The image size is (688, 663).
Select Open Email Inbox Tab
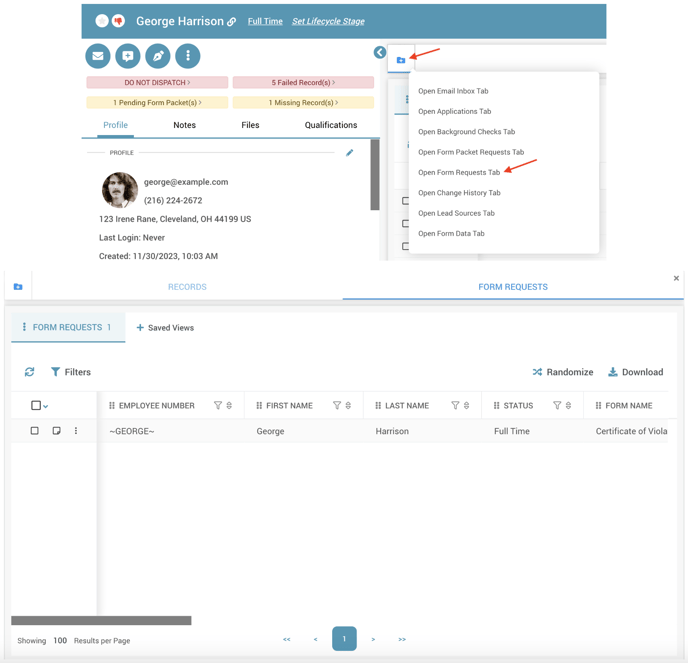click(453, 91)
